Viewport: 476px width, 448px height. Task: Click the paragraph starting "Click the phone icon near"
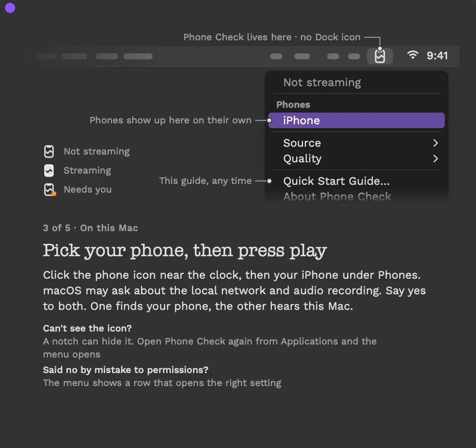click(235, 291)
